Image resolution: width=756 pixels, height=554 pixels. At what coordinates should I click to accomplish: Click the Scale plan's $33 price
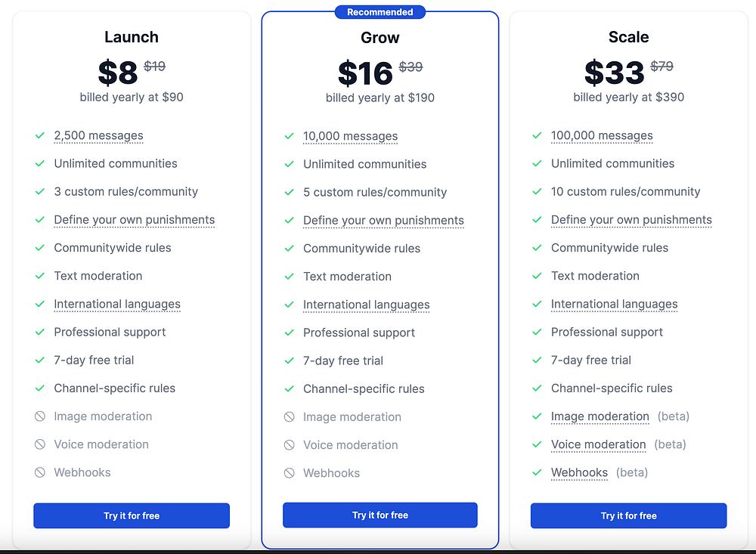coord(614,73)
